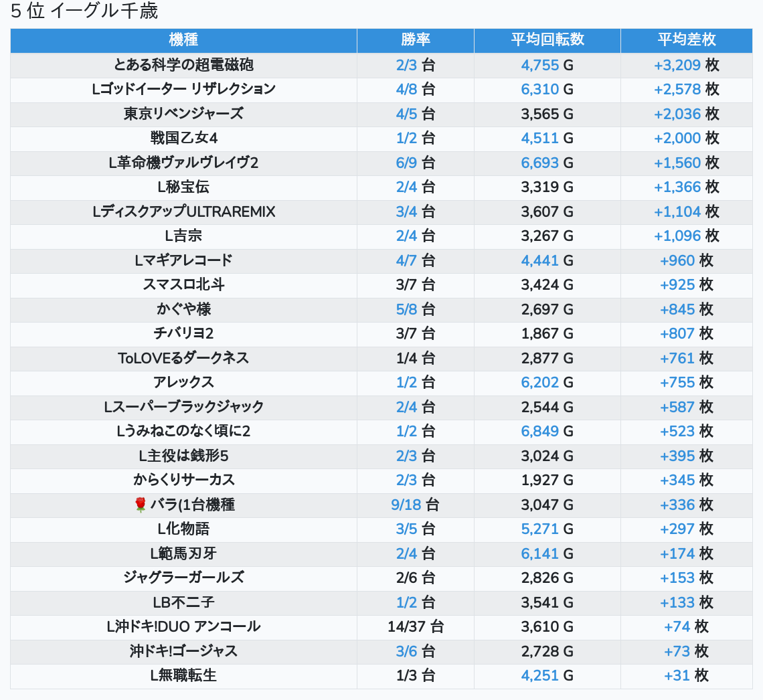This screenshot has height=700, width=763.
Task: Select the 東京リベンジャーズ machine cell
Action: pos(183,114)
